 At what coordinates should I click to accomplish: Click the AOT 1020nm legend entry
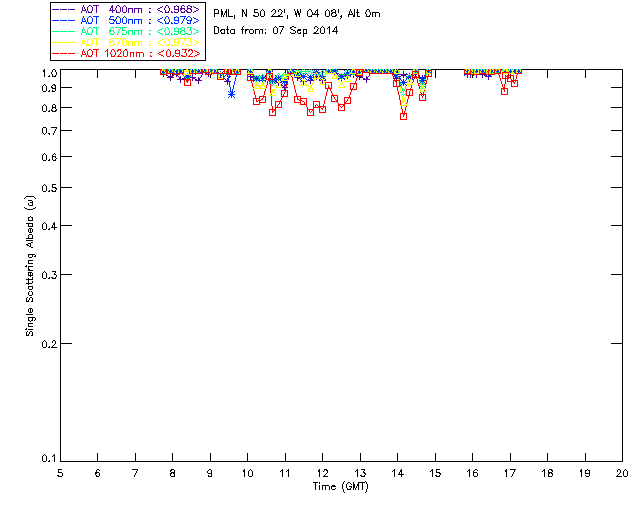126,53
